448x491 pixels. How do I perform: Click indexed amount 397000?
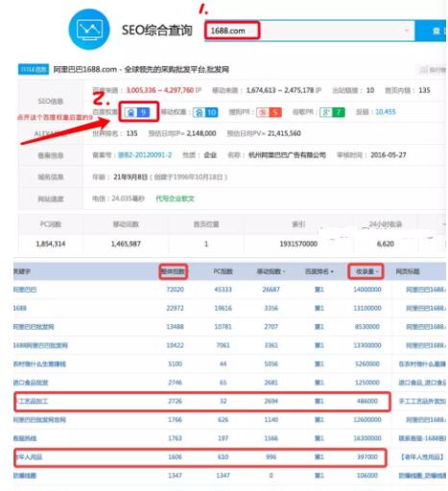click(367, 456)
